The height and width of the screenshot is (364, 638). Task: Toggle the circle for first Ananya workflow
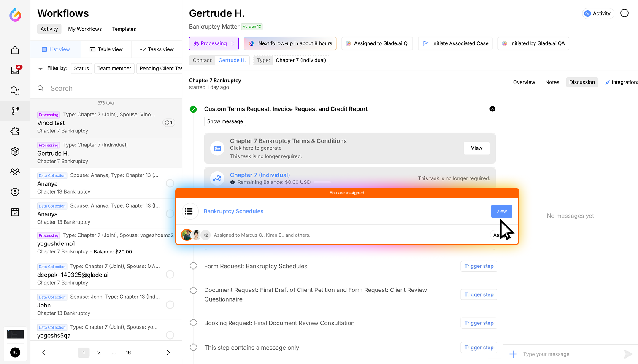pos(170,183)
